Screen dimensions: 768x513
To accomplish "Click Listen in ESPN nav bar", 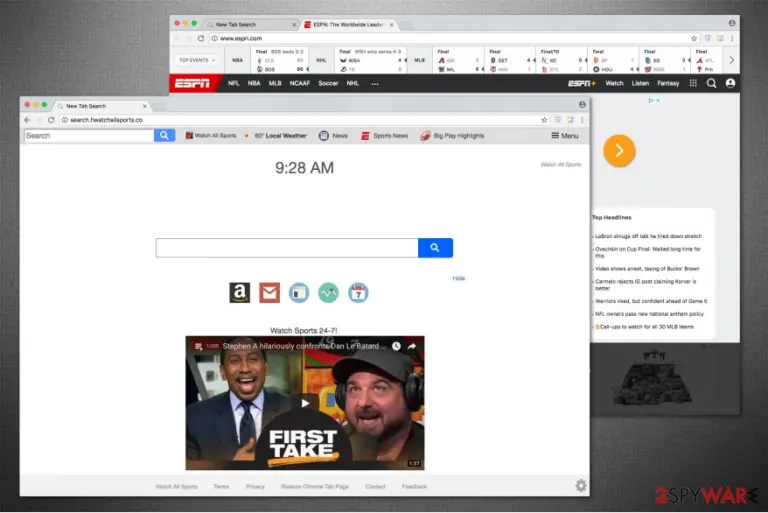I will click(x=640, y=83).
